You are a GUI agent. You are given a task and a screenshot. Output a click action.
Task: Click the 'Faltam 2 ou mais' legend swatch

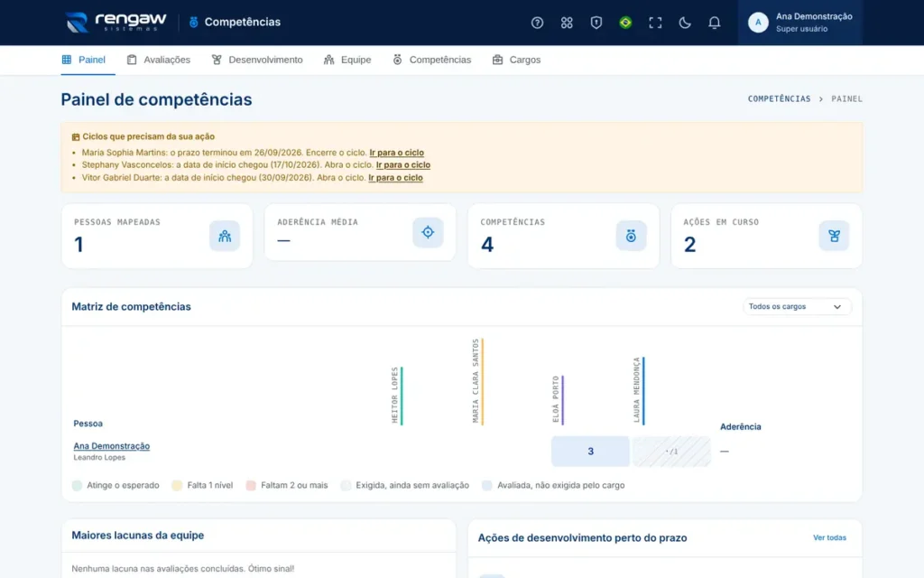[x=251, y=485]
